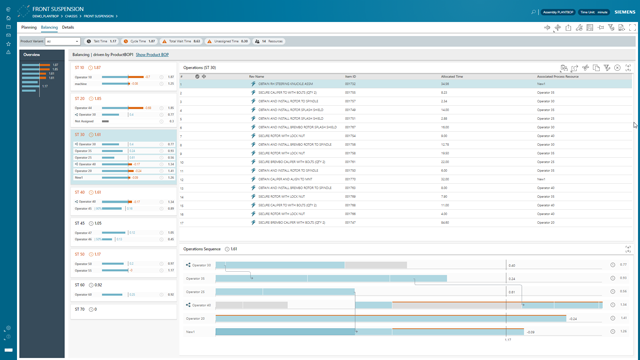Click the filter icon in Operations toolbar

607,68
